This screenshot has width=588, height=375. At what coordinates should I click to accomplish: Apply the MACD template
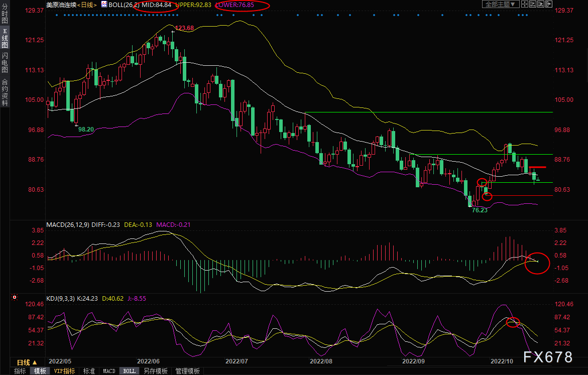(109, 371)
